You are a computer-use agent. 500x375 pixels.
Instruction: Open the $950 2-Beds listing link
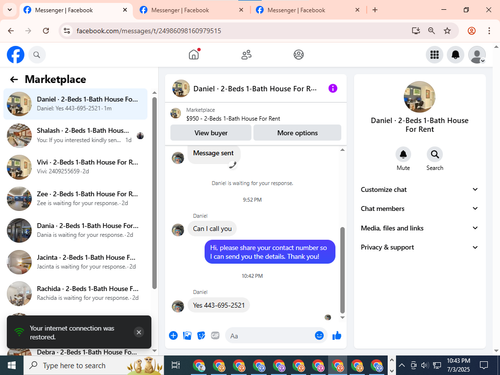point(233,118)
